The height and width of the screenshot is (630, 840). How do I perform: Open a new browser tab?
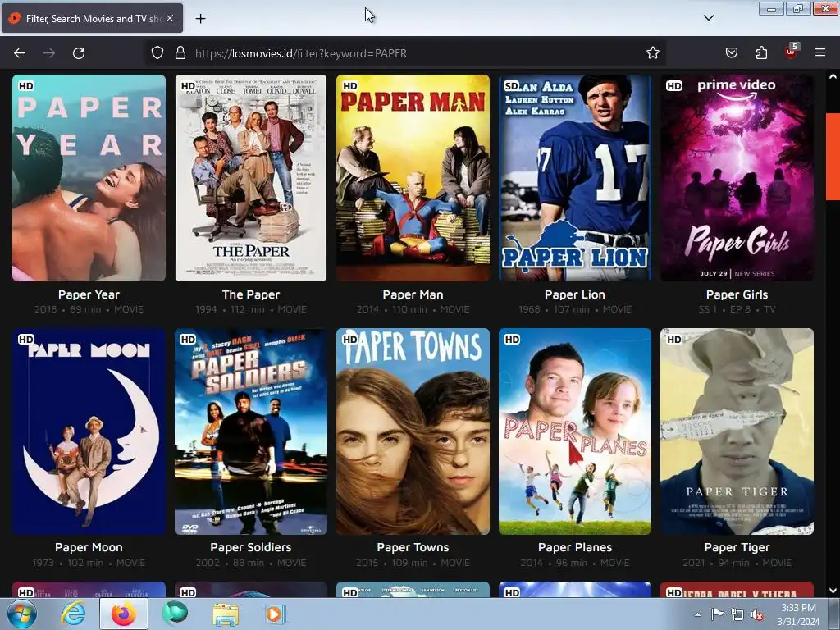pyautogui.click(x=200, y=19)
